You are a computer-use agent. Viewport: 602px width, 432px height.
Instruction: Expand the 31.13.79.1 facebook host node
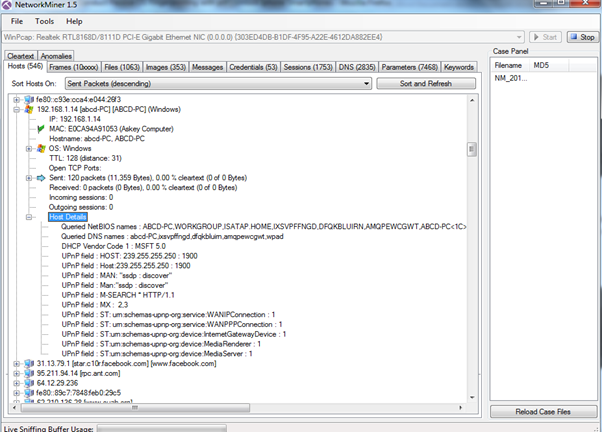point(17,364)
